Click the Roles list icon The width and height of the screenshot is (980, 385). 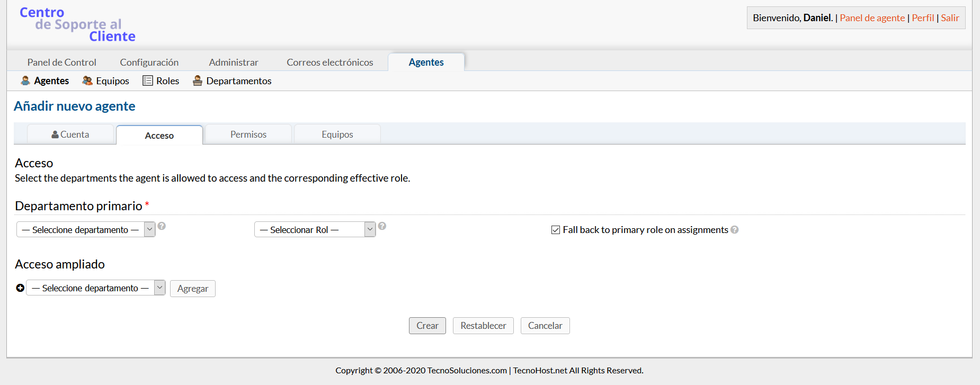tap(148, 80)
